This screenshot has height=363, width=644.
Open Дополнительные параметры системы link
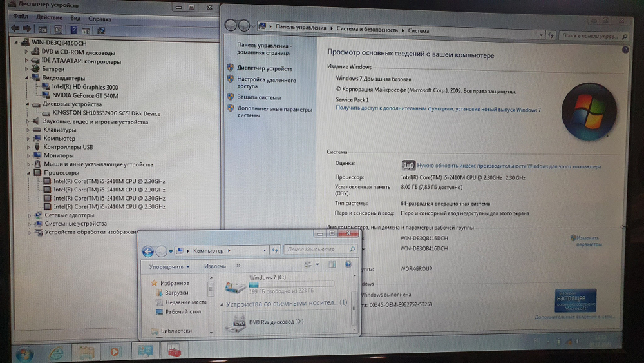coord(274,112)
